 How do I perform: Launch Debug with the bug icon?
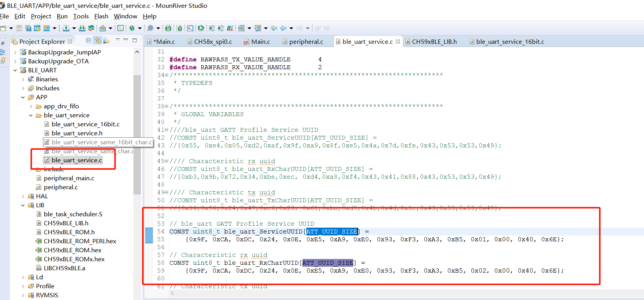(132, 28)
